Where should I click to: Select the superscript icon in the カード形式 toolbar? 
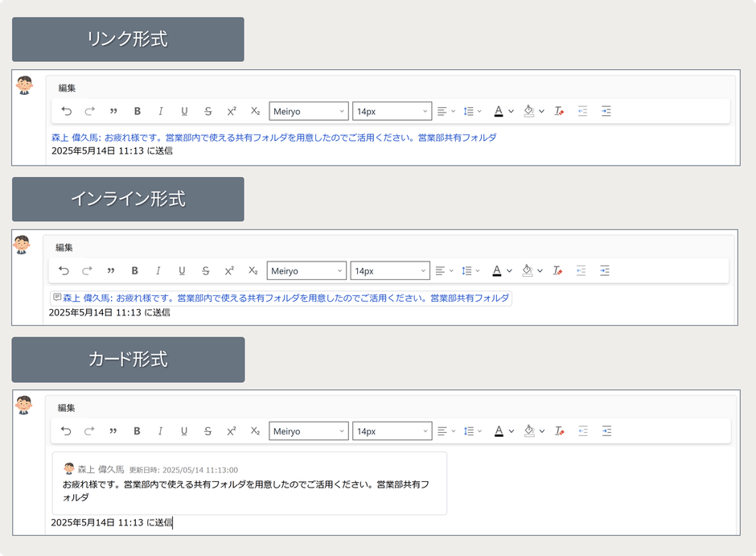pos(231,430)
